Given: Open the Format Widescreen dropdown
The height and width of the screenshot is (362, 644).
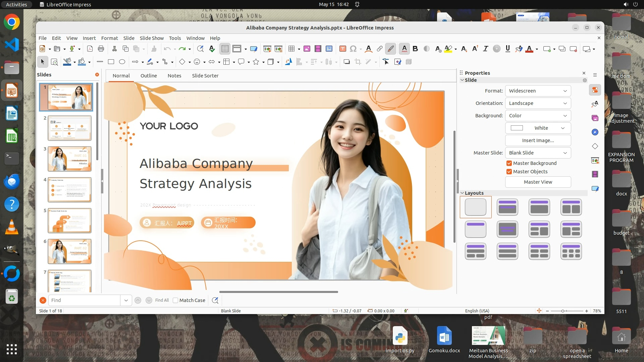Looking at the screenshot, I should pyautogui.click(x=538, y=91).
